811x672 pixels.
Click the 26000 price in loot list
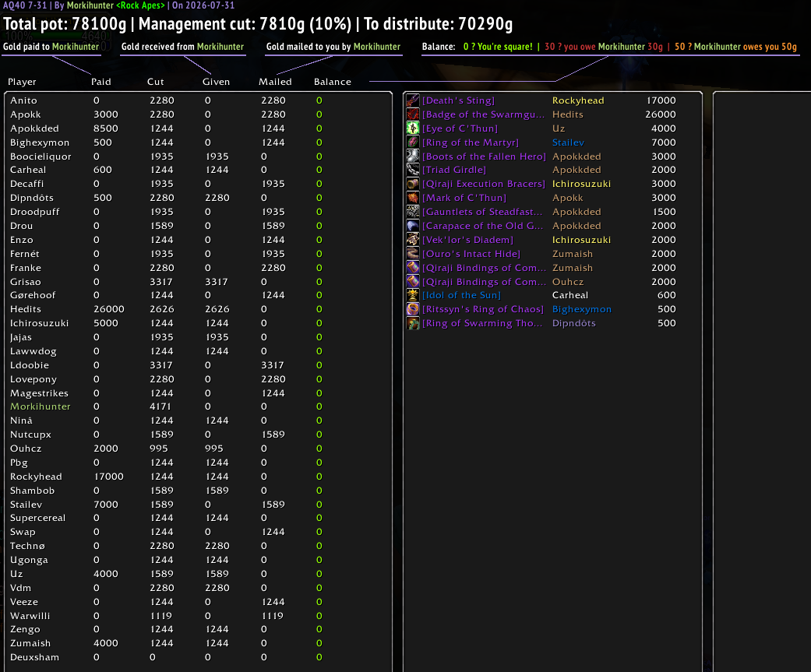661,114
